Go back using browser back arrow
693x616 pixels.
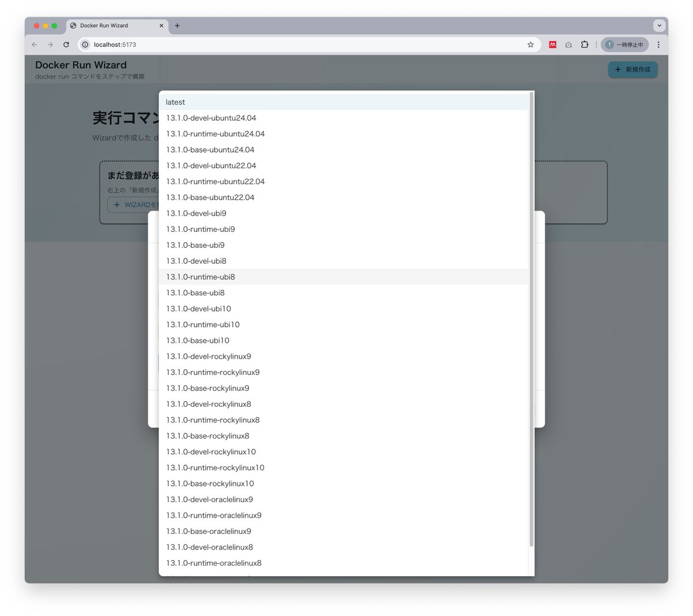pos(35,44)
